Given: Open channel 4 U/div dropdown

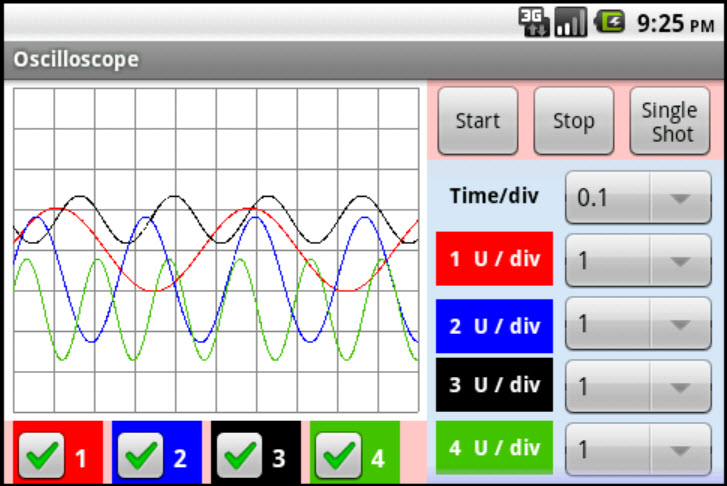Looking at the screenshot, I should pyautogui.click(x=638, y=449).
